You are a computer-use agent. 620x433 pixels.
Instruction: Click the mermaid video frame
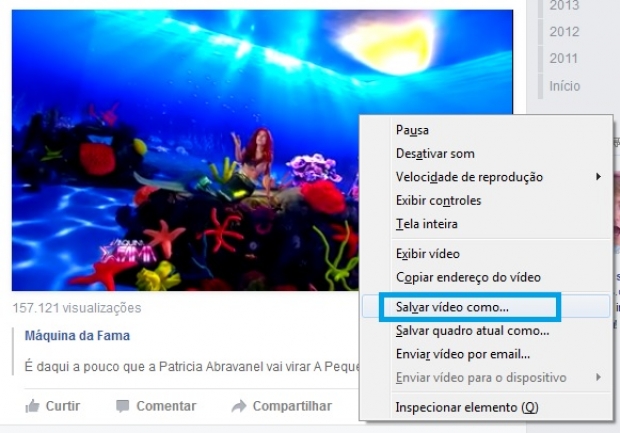click(x=186, y=150)
